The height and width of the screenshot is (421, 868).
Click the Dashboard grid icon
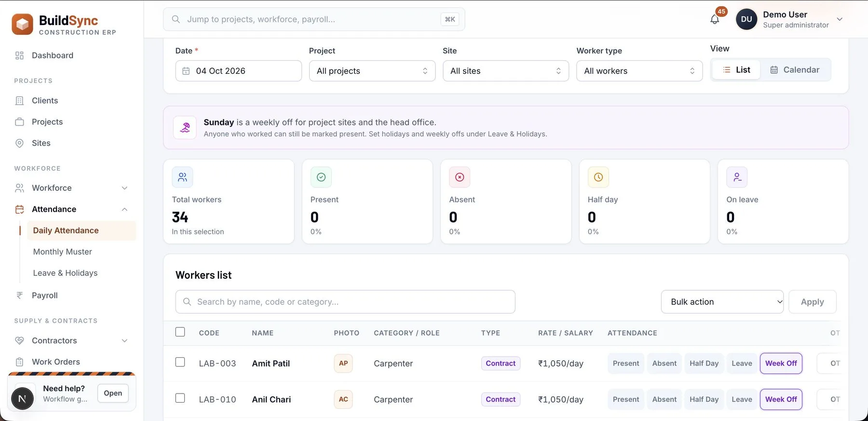tap(19, 55)
